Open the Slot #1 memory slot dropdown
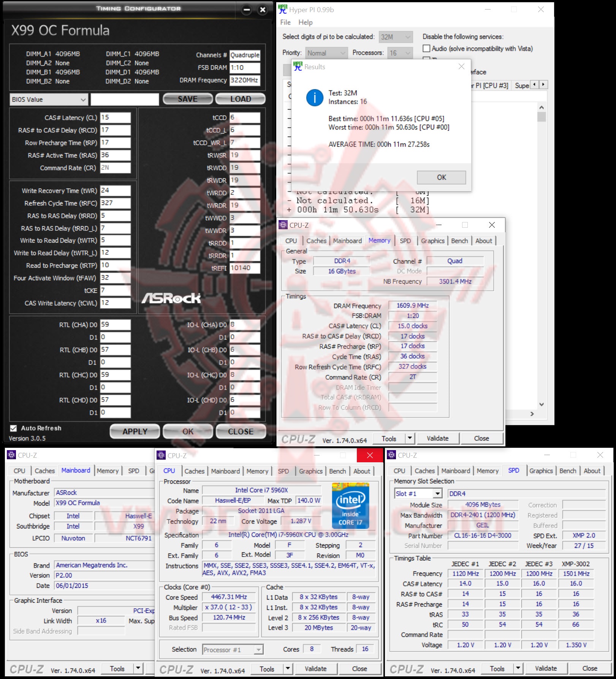This screenshot has height=679, width=616. tap(418, 493)
